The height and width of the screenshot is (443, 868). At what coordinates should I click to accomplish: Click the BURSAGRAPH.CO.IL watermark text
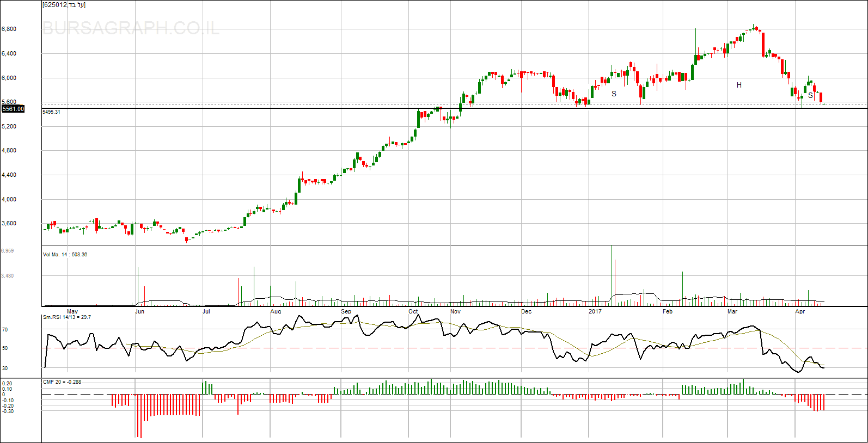(131, 28)
